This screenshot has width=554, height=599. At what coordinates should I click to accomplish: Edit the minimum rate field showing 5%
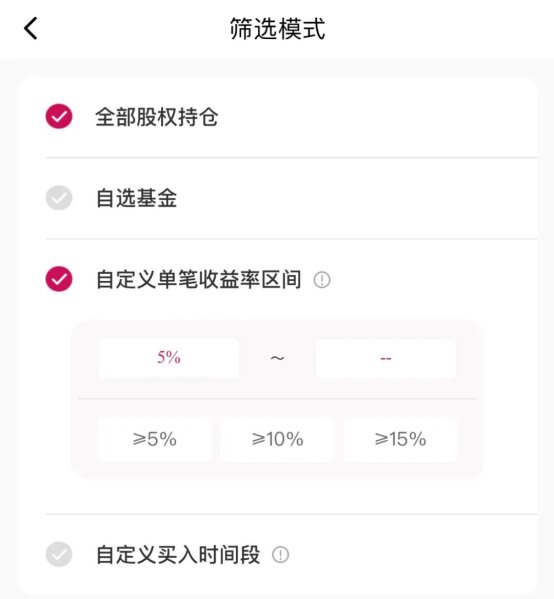(x=169, y=358)
